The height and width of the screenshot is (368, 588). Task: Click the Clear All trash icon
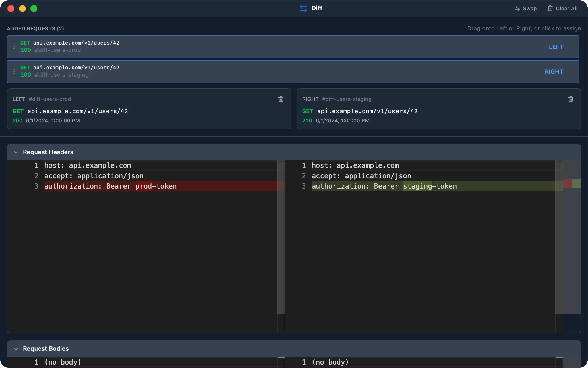(x=550, y=8)
